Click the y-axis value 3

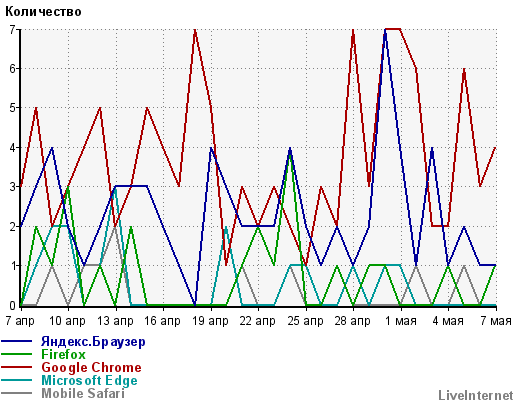13,187
